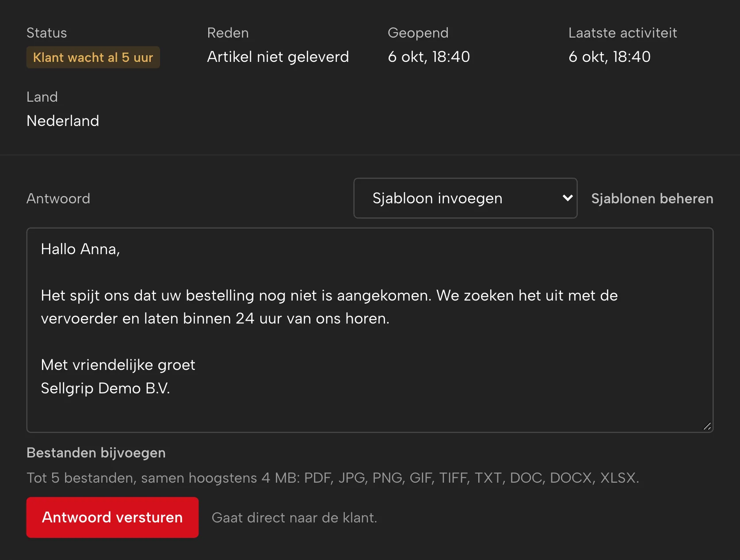The image size is (740, 560).
Task: Click the Gaat direct naar de klant note
Action: click(x=294, y=518)
